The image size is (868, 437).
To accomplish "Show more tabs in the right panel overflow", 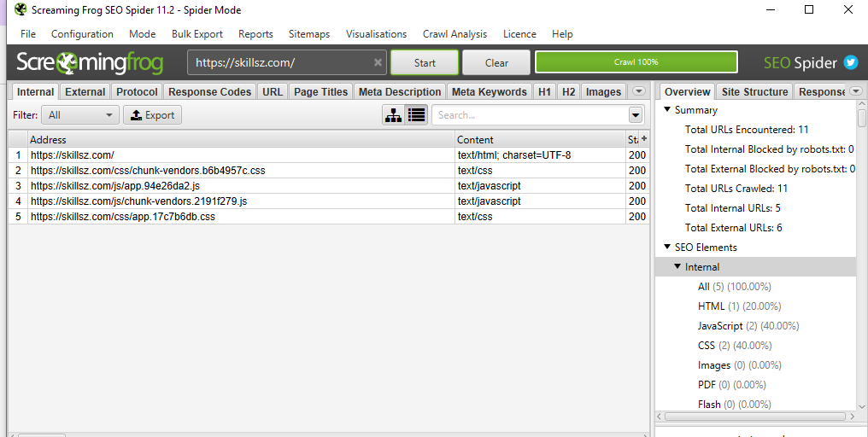I will pos(856,91).
